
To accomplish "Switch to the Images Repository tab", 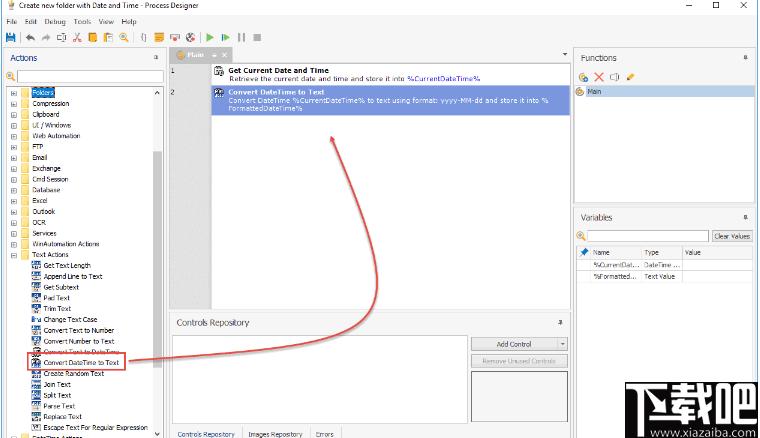I will (275, 434).
